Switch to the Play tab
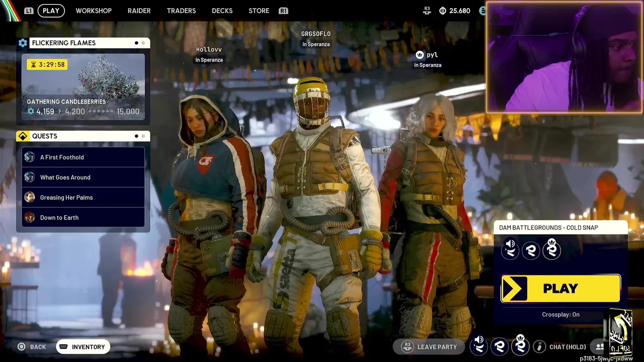 coord(51,11)
